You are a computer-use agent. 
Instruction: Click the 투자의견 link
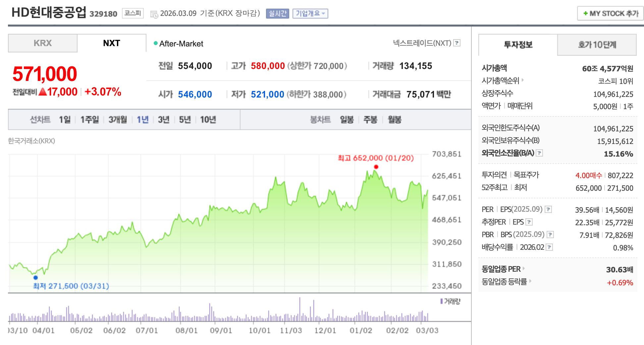494,175
